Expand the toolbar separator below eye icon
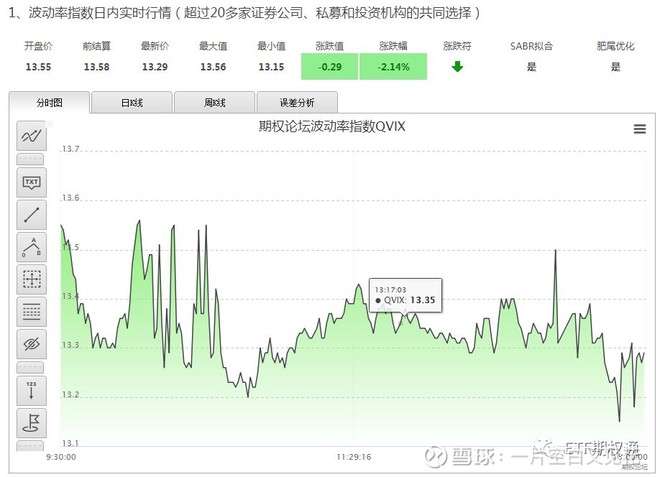This screenshot has width=660, height=477. pyautogui.click(x=30, y=368)
